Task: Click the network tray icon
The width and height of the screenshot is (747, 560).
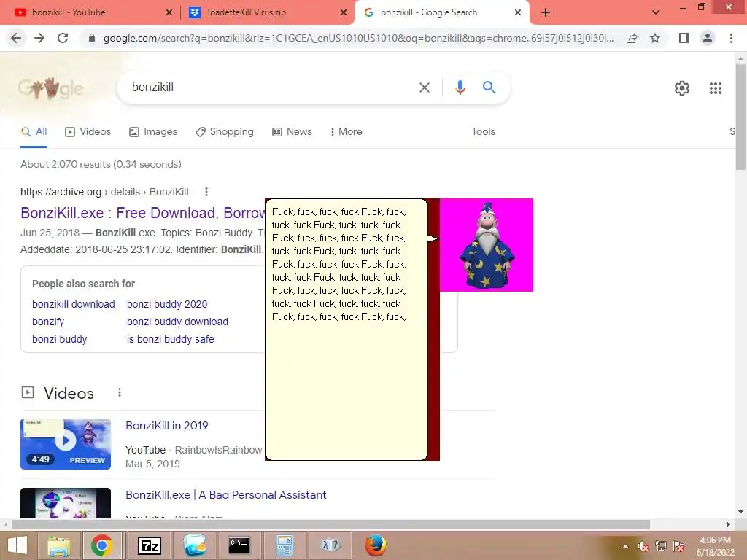Action: click(661, 546)
